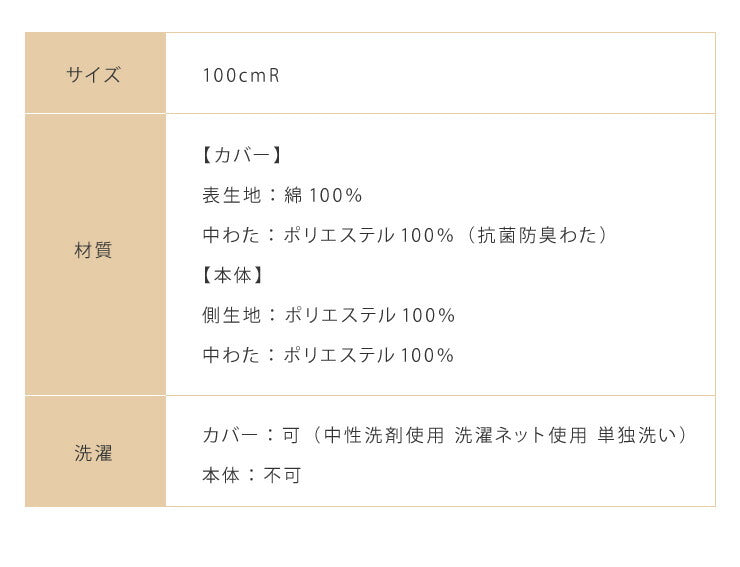Click the 【本体】 heading in materials
Screen dimensions: 740x567
(233, 276)
